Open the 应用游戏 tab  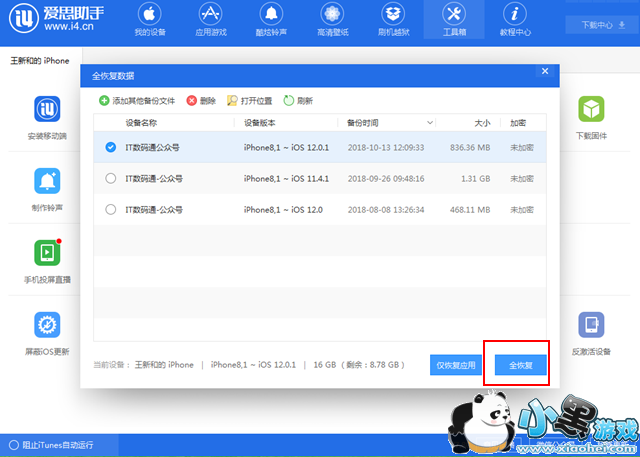[211, 20]
